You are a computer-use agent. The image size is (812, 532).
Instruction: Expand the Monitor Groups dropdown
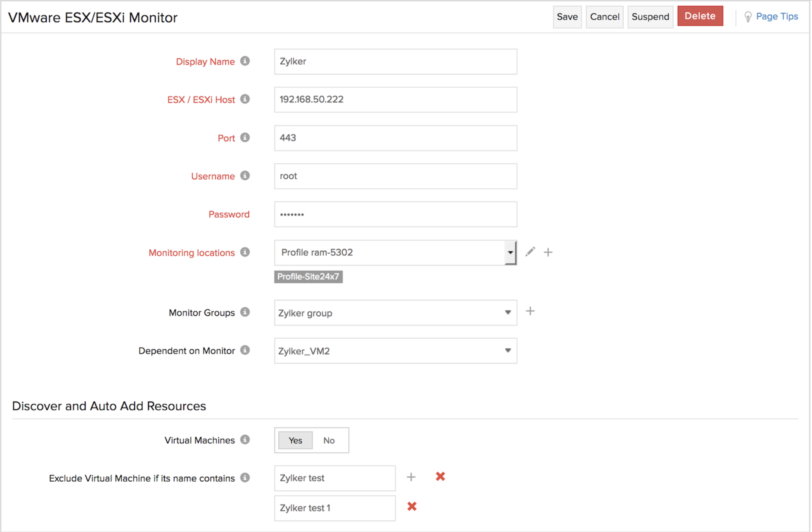pyautogui.click(x=508, y=313)
